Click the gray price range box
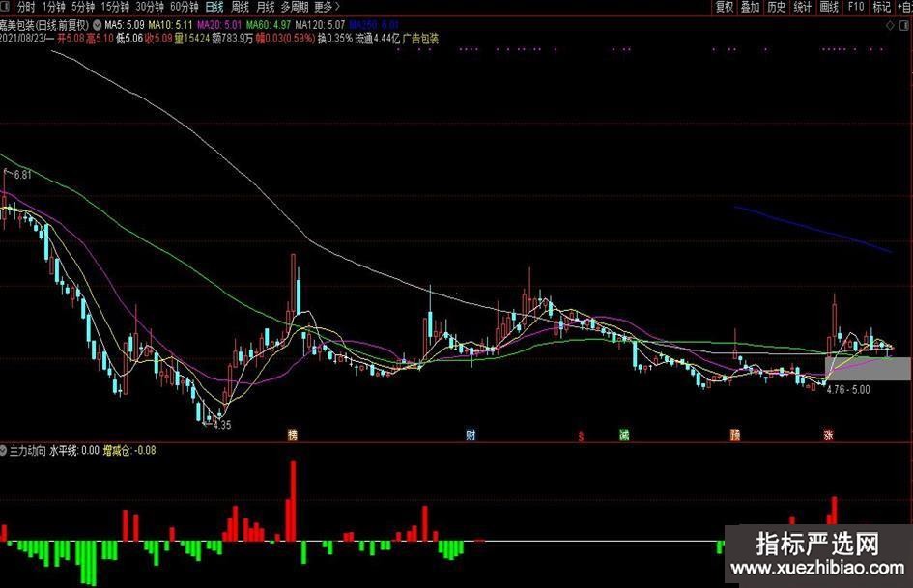The width and height of the screenshot is (913, 588). tap(868, 369)
